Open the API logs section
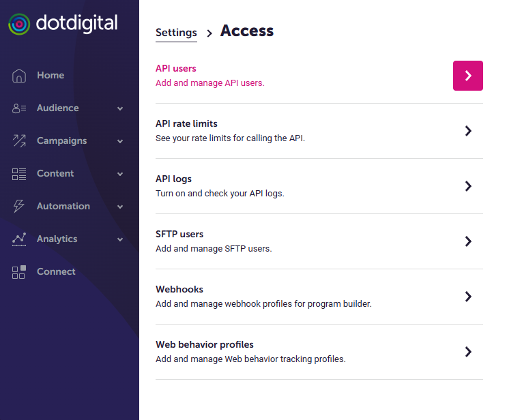The height and width of the screenshot is (420, 507). [319, 186]
